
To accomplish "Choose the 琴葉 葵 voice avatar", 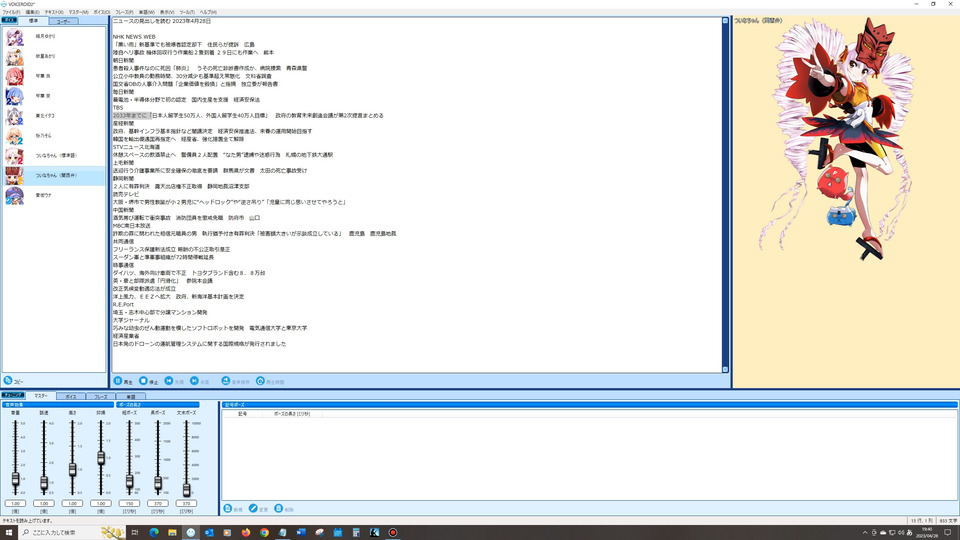I will pos(15,96).
